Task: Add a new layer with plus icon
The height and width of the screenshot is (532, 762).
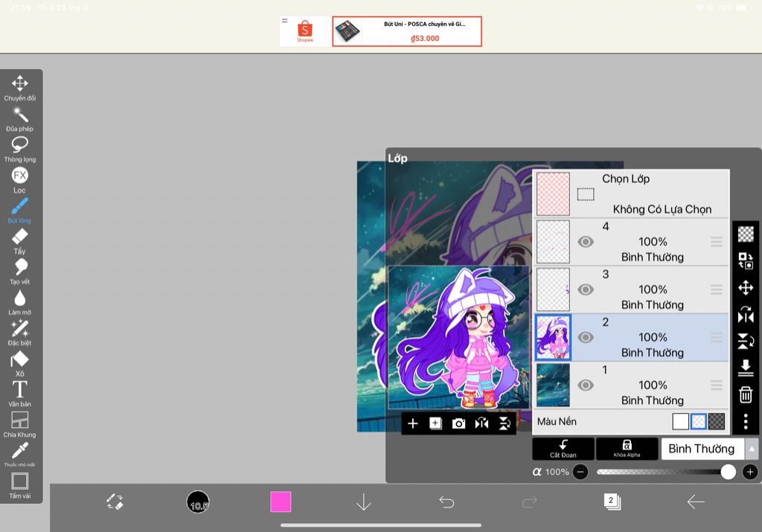Action: [x=412, y=423]
